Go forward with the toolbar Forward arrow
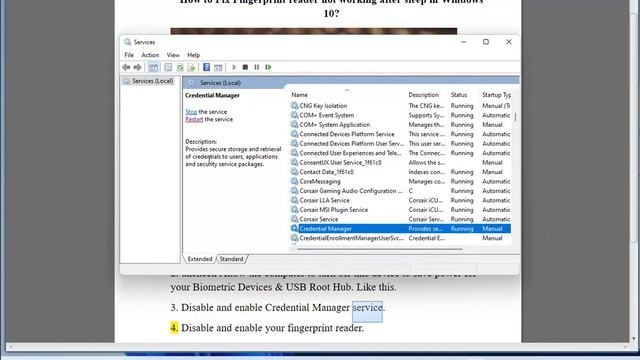The image size is (640, 360). 138,67
